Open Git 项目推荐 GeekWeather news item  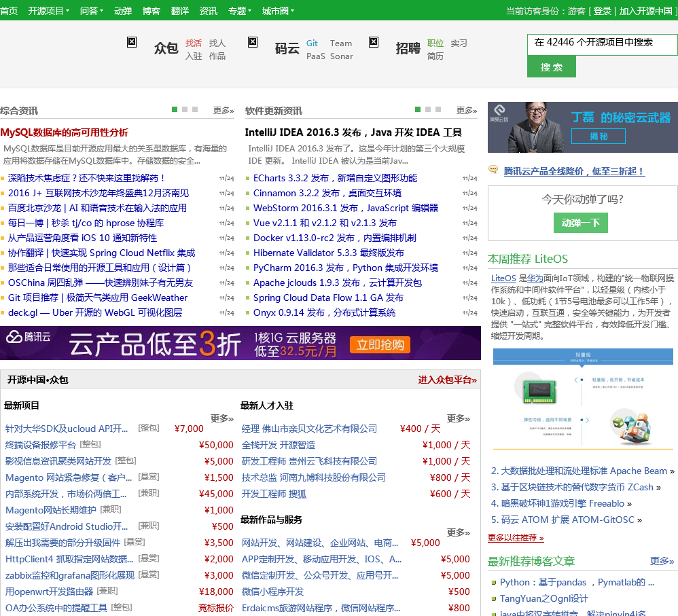coord(98,298)
